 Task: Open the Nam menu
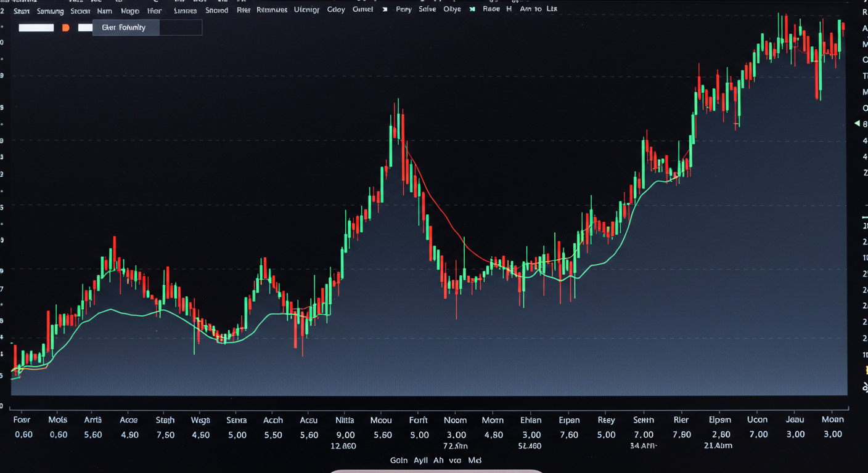pyautogui.click(x=105, y=10)
